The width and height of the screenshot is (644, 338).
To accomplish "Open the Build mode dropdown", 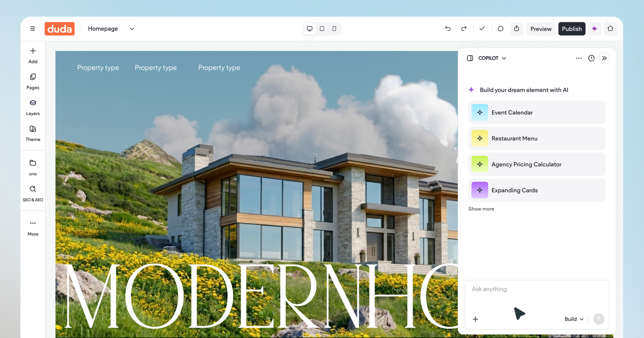I will point(574,319).
